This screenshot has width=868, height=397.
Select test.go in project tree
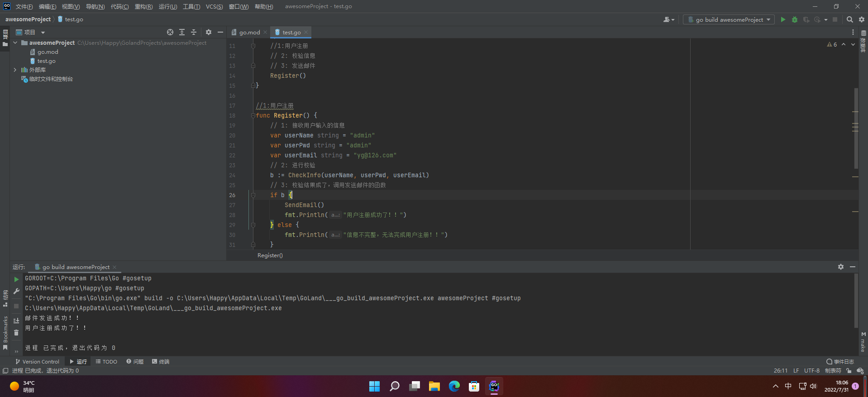pyautogui.click(x=46, y=61)
